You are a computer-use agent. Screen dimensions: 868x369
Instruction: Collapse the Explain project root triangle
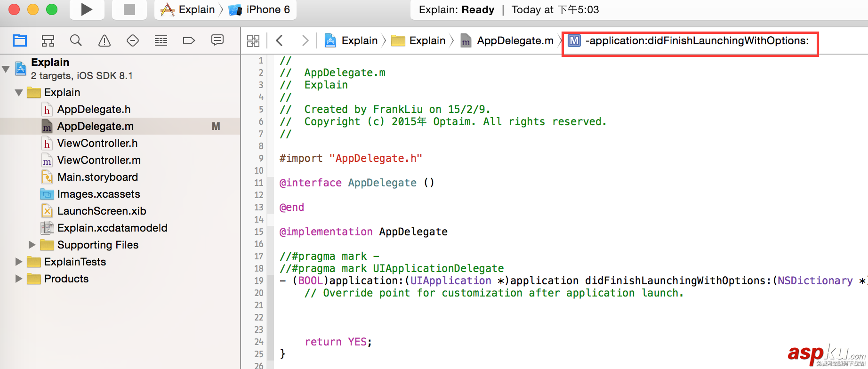coord(6,69)
